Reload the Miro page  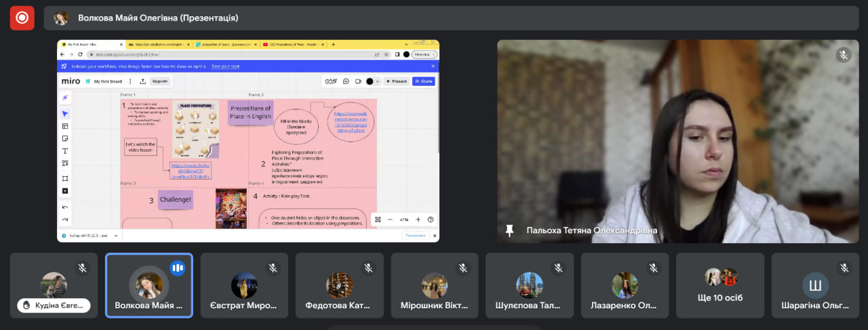point(80,54)
